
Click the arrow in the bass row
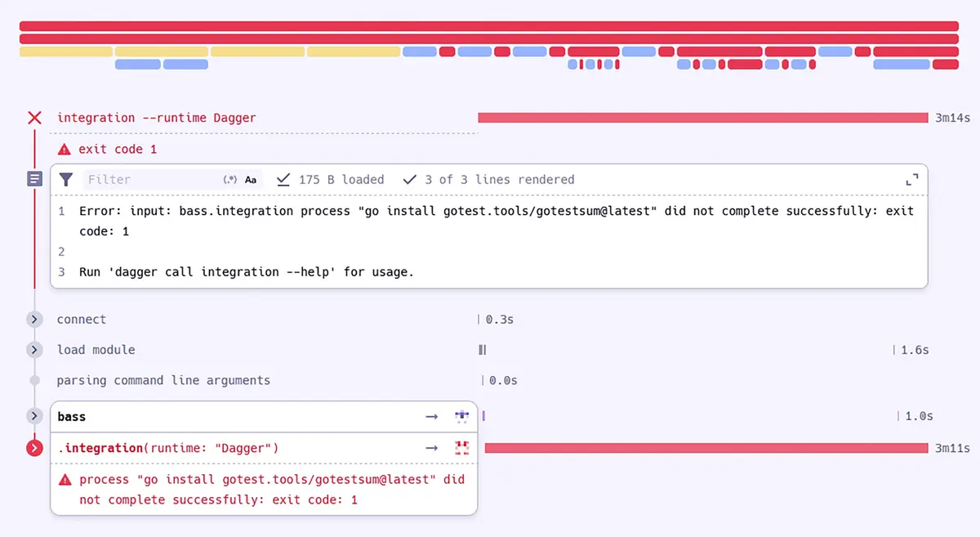(432, 417)
